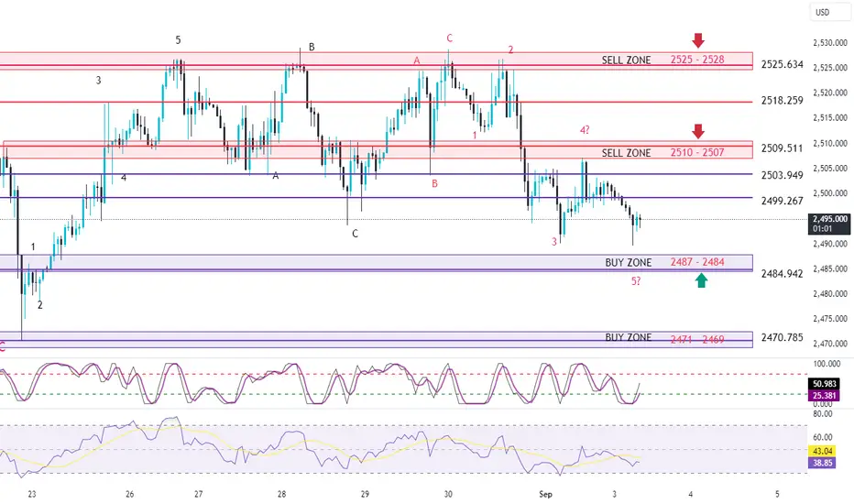854x504 pixels.
Task: Click the 23 date on time axis
Action: (x=32, y=494)
